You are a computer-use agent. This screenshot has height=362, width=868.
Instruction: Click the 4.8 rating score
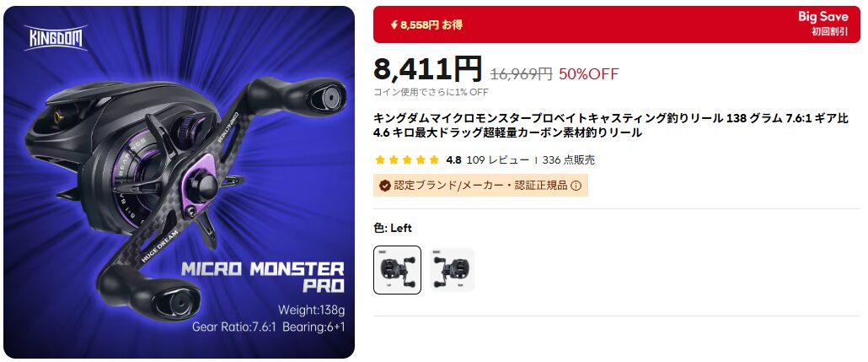click(453, 160)
